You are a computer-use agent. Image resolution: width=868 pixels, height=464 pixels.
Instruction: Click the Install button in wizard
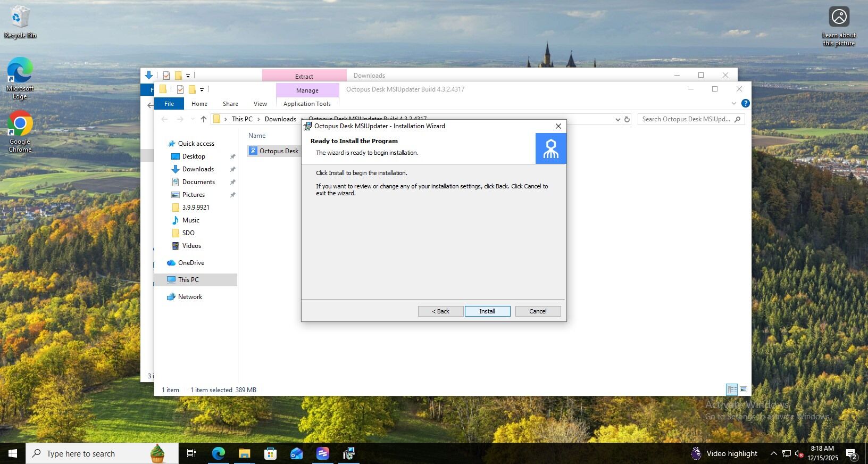tap(487, 311)
